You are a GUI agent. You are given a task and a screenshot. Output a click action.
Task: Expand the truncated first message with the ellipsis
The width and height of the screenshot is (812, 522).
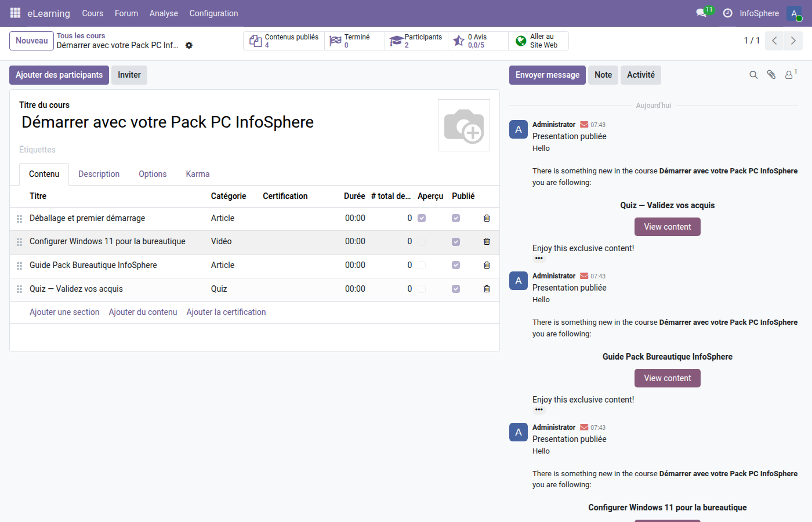coord(539,258)
